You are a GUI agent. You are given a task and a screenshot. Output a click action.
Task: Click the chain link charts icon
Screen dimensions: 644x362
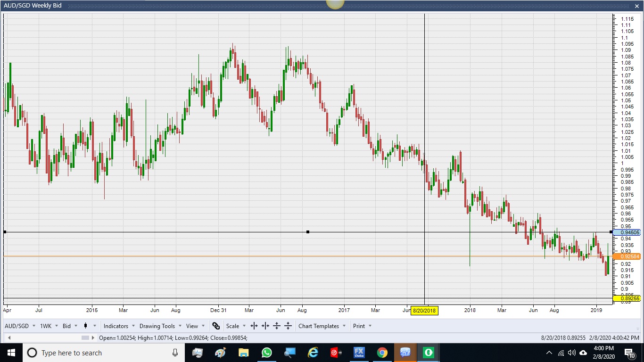[216, 326]
